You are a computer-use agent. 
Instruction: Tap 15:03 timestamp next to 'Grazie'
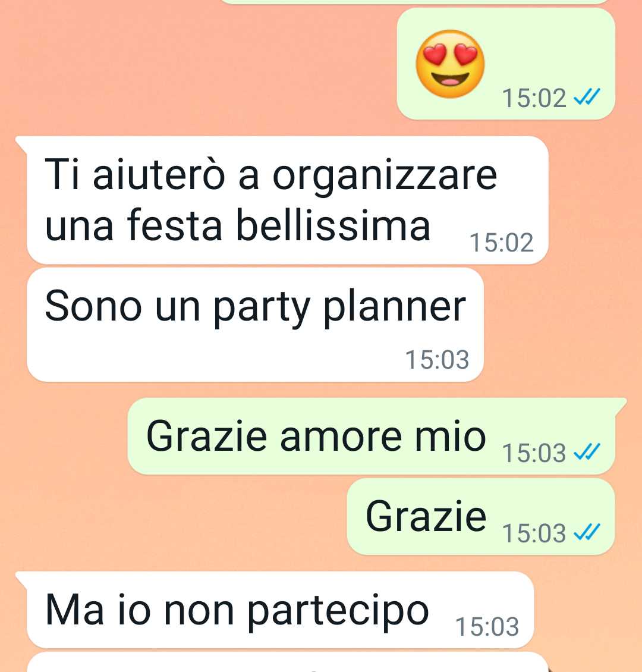pos(534,533)
